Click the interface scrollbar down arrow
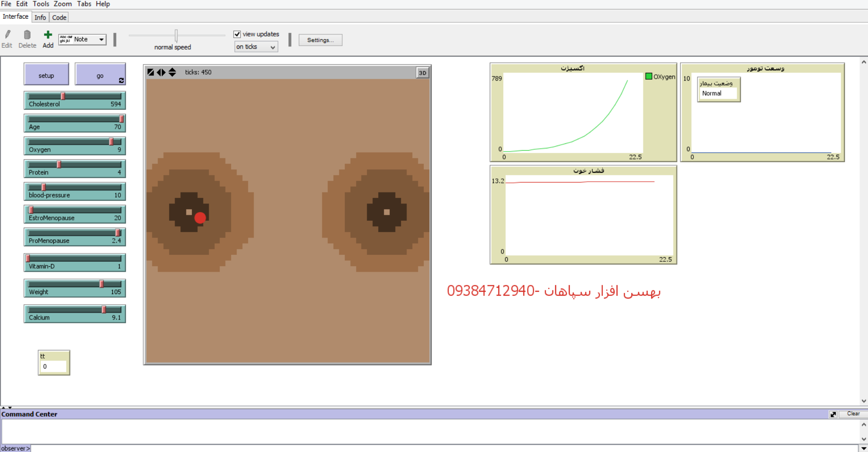 tap(863, 401)
